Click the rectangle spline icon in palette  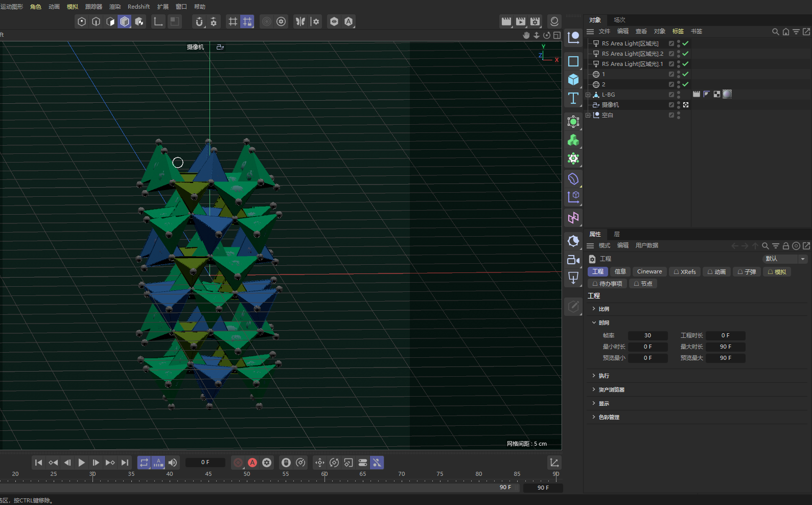tap(573, 61)
